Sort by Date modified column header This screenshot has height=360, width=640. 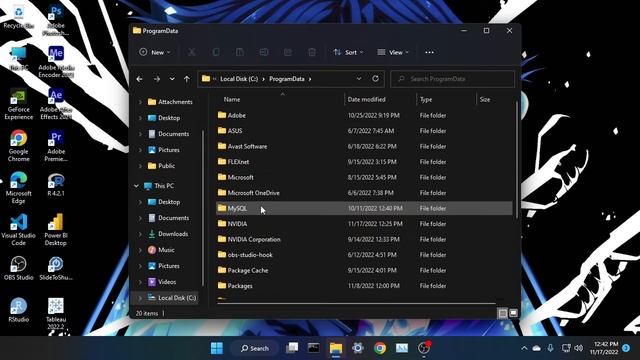(366, 100)
